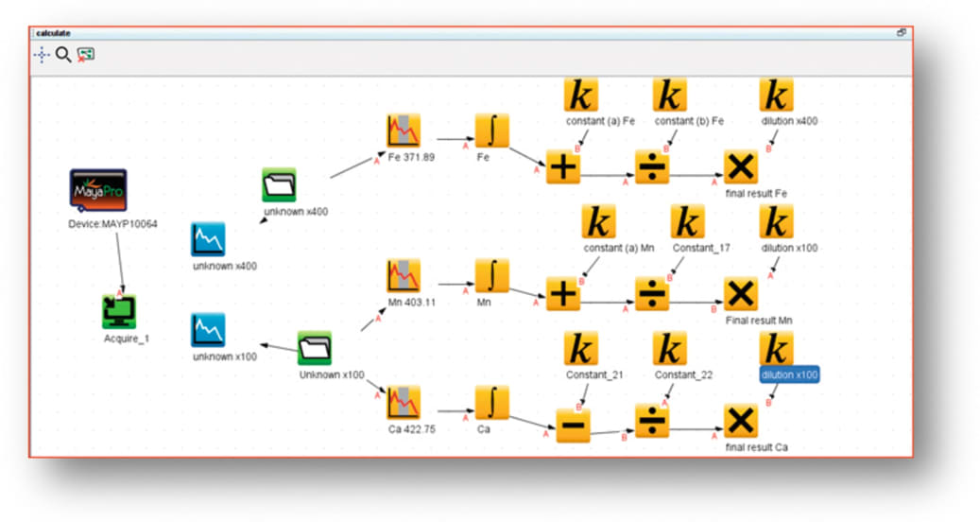This screenshot has height=522, width=980.
Task: Select the green folder node Unknown x100
Action: pyautogui.click(x=315, y=348)
